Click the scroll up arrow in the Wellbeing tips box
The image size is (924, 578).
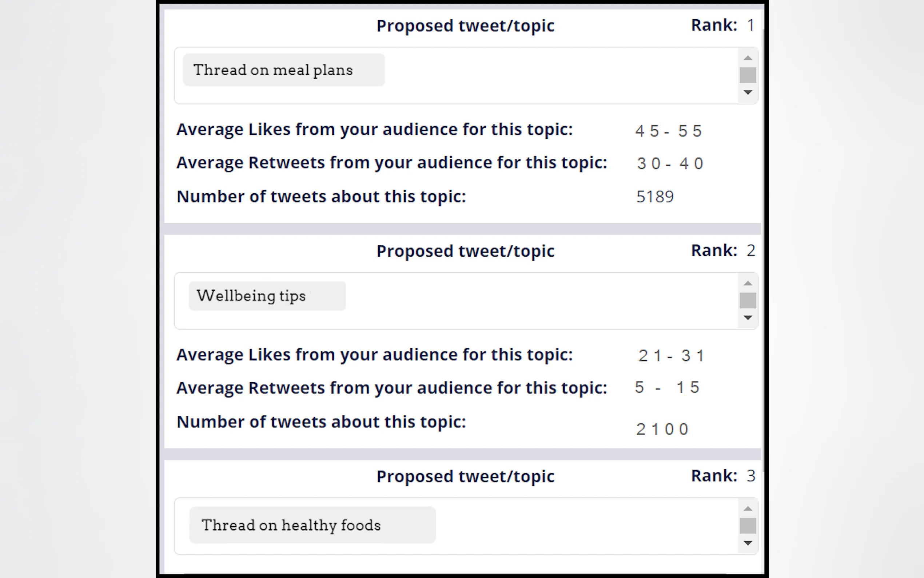748,283
